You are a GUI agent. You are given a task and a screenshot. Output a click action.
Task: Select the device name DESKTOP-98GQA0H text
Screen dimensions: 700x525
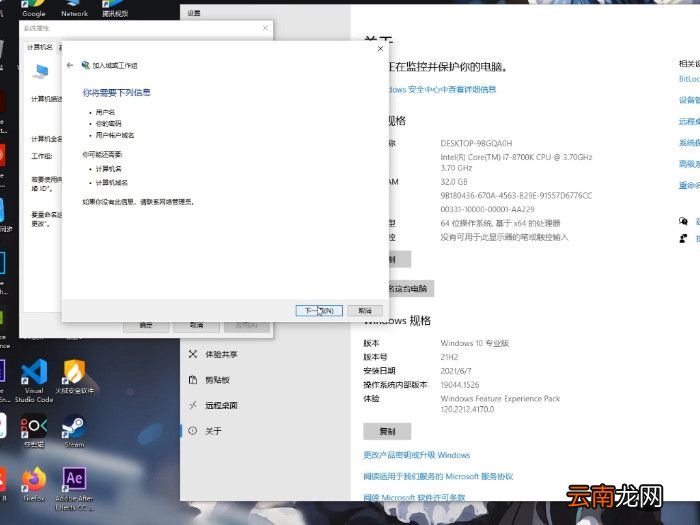pos(476,143)
